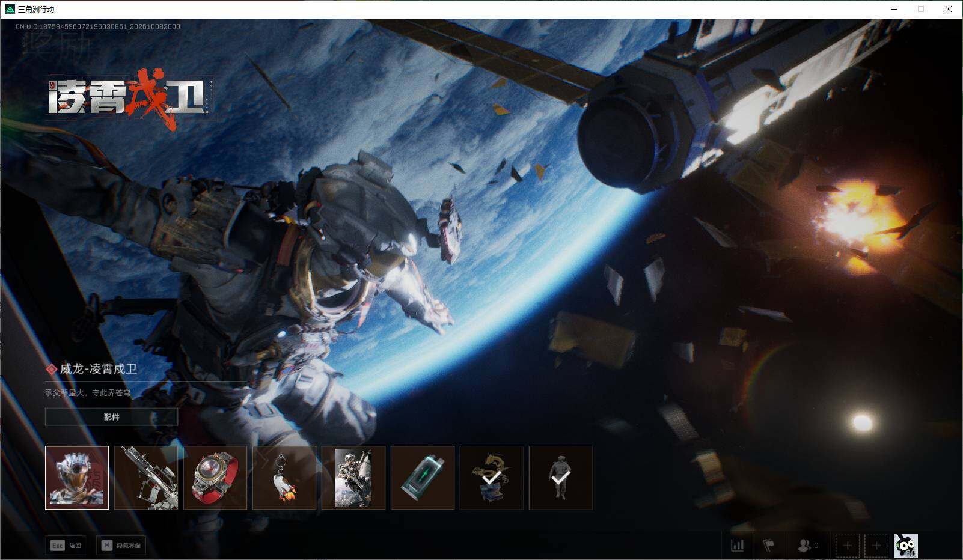This screenshot has height=560, width=963.
Task: Click the 威龙-凌霄戍卫 skin name label
Action: point(99,369)
